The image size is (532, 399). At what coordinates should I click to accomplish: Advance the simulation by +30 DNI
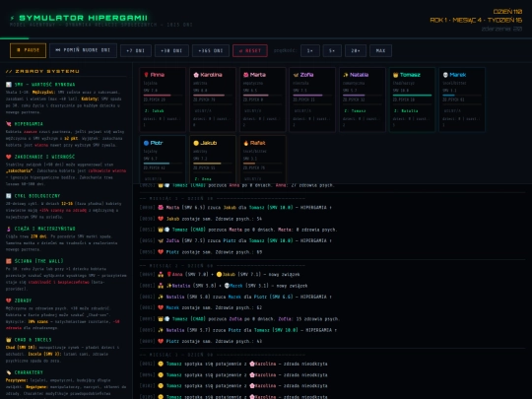click(171, 51)
